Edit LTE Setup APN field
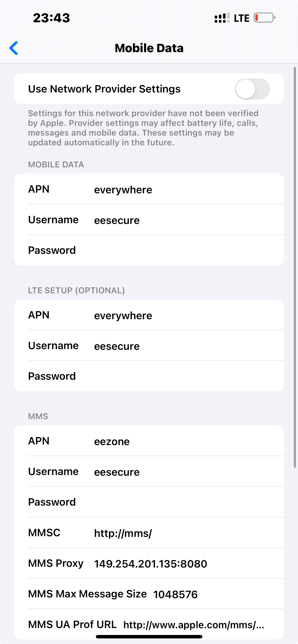Screen dimensions: 298x644 (x=149, y=315)
